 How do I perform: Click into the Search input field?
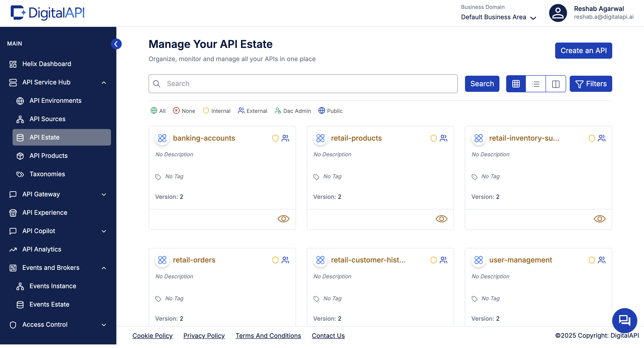303,84
